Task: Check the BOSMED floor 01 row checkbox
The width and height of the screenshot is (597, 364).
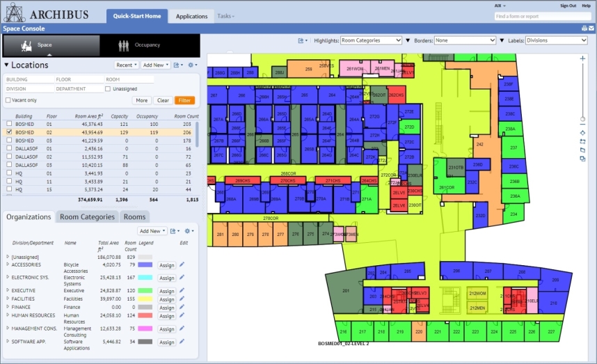Action: [9, 124]
